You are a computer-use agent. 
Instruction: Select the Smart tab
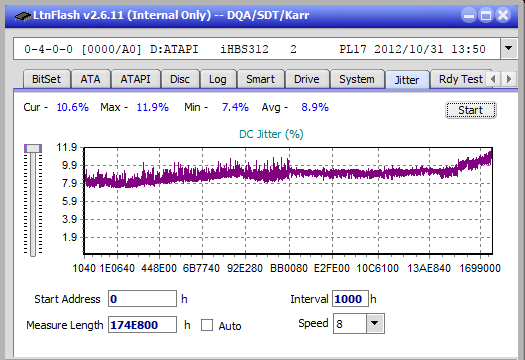(x=260, y=79)
